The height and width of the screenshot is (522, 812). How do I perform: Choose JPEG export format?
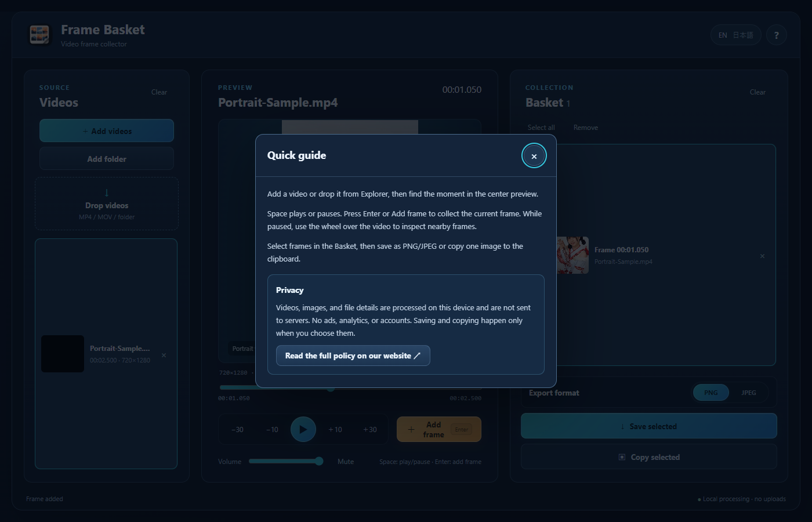(x=749, y=393)
